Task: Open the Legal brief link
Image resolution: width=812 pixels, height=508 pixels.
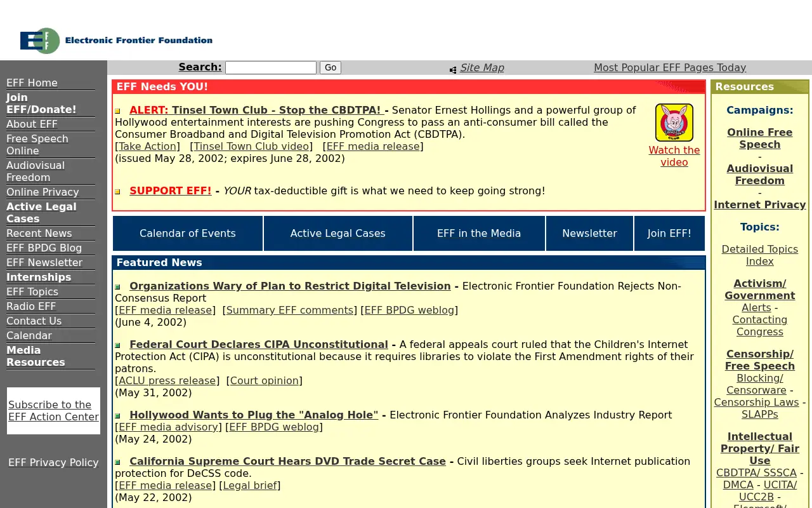Action: pyautogui.click(x=250, y=485)
